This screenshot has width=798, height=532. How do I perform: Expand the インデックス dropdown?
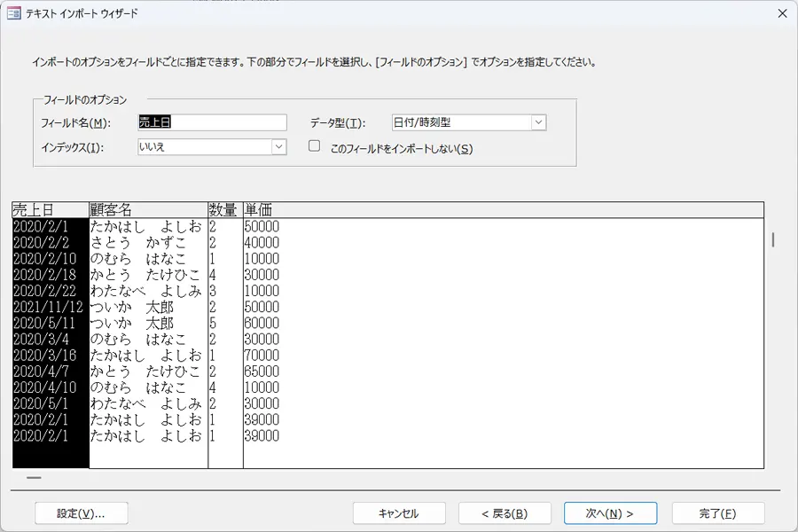[278, 146]
